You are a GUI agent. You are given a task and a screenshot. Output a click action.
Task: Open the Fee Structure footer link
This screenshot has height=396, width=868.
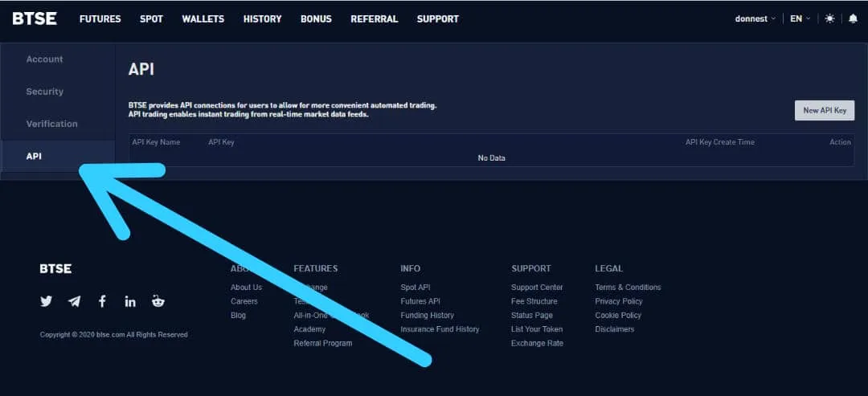[534, 301]
